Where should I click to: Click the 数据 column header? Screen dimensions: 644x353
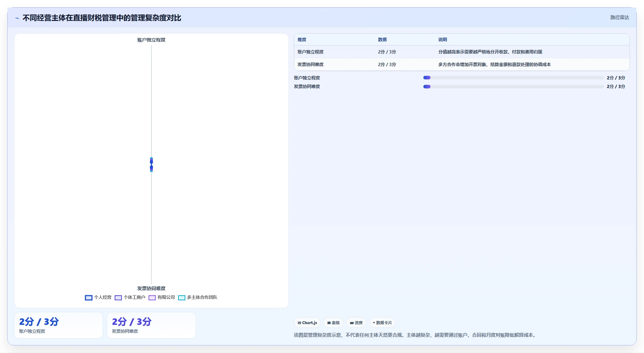[382, 40]
